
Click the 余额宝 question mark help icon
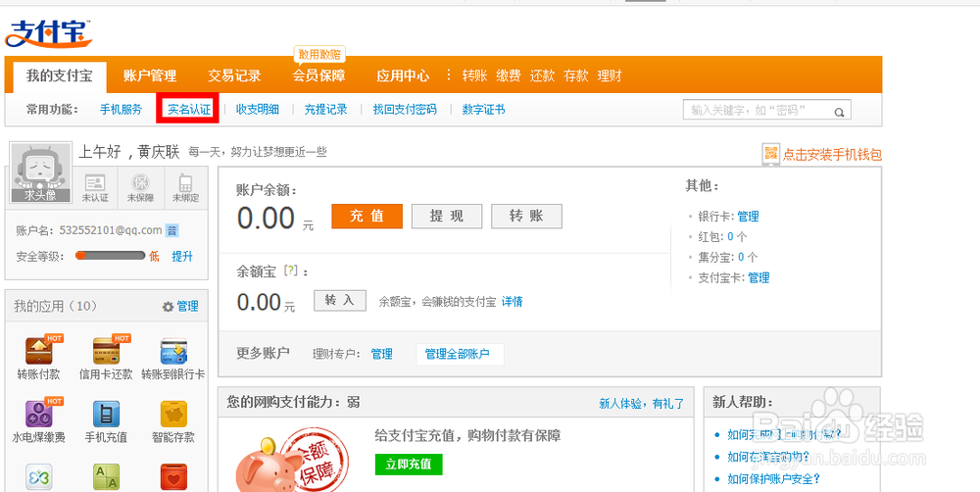click(289, 271)
